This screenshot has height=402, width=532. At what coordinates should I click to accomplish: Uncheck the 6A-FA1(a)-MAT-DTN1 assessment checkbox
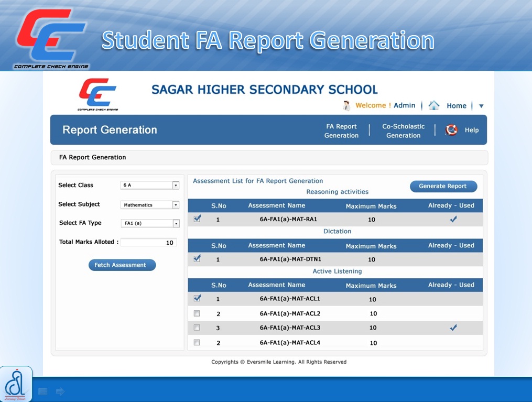197,258
